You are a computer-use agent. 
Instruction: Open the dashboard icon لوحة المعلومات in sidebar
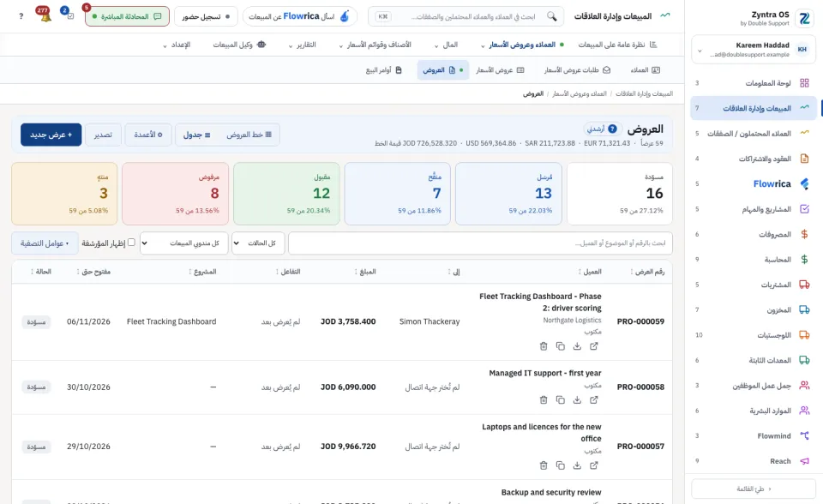click(803, 83)
